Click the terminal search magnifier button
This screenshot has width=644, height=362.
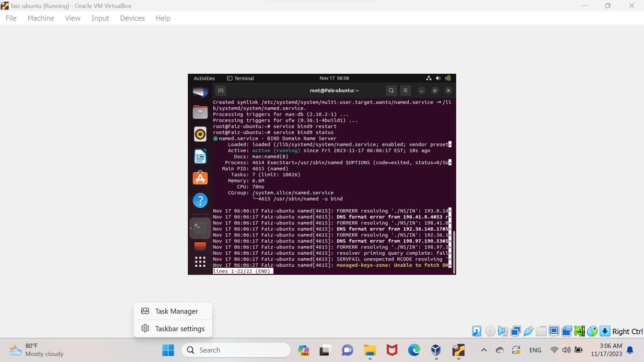[391, 90]
